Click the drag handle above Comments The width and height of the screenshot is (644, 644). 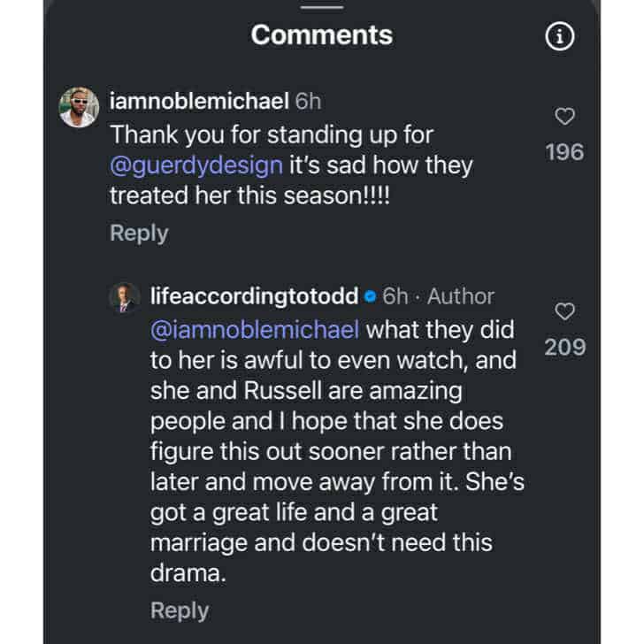(321, 7)
